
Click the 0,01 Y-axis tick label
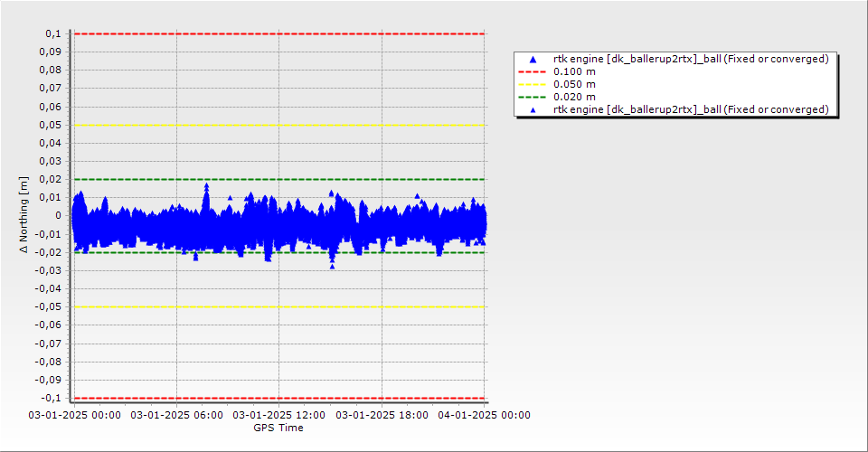[x=51, y=197]
